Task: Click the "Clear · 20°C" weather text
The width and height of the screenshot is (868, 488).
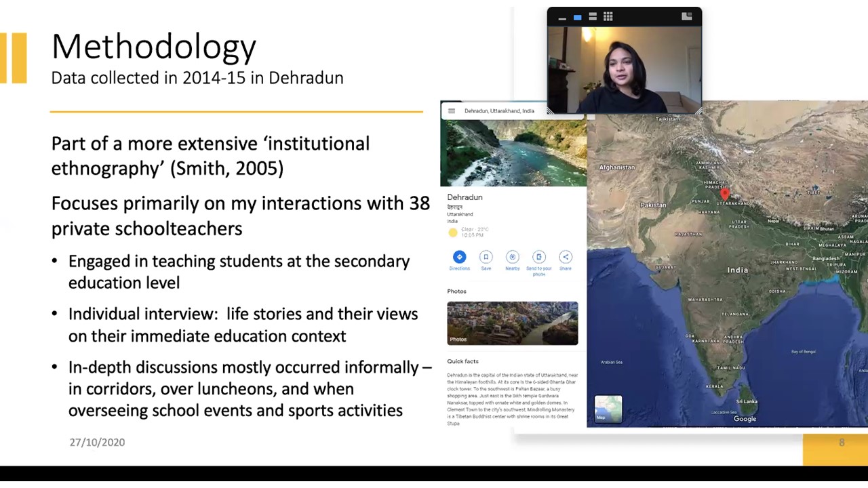Action: 475,230
